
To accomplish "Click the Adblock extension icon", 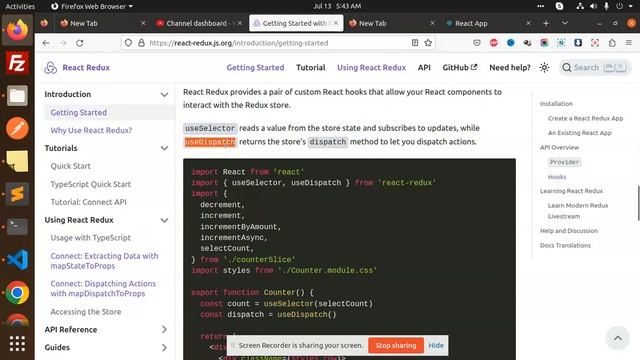I will click(x=493, y=43).
